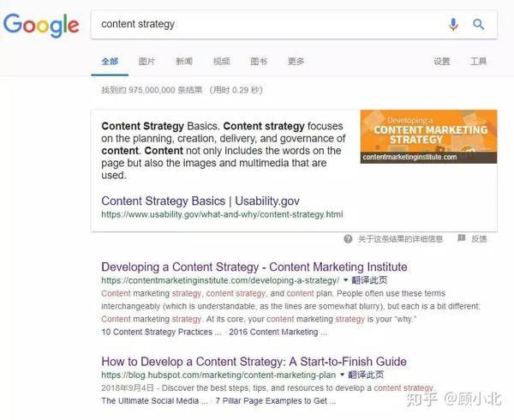Open Content Strategy Basics | Usability.gov link
This screenshot has width=514, height=420.
pos(200,201)
